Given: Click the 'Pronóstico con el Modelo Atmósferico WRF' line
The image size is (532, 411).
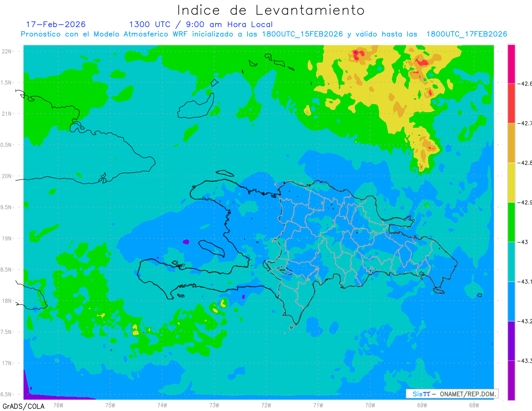Looking at the screenshot, I should (264, 34).
